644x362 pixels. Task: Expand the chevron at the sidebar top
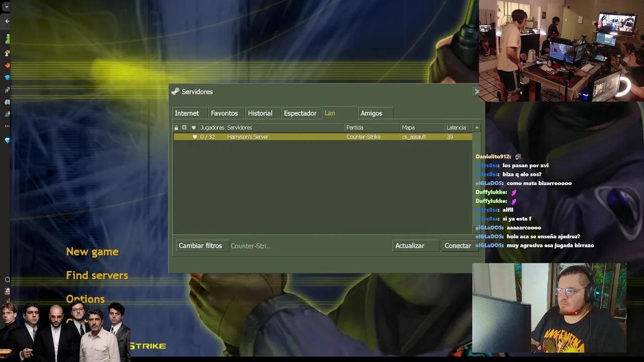(x=7, y=7)
